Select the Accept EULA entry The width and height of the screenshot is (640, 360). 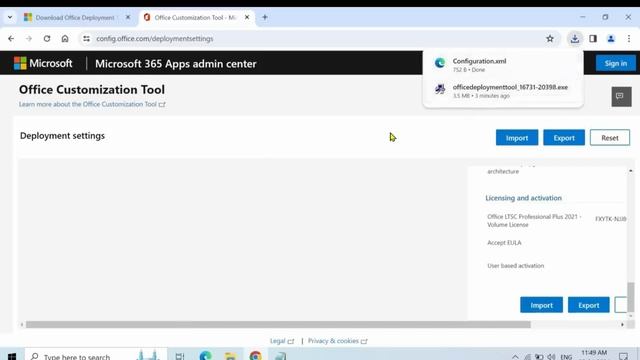[x=504, y=242]
